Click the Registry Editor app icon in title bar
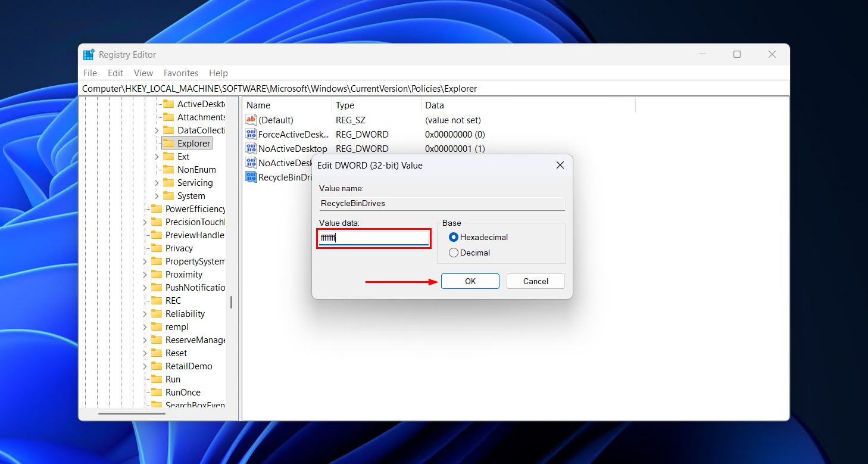 (x=89, y=55)
